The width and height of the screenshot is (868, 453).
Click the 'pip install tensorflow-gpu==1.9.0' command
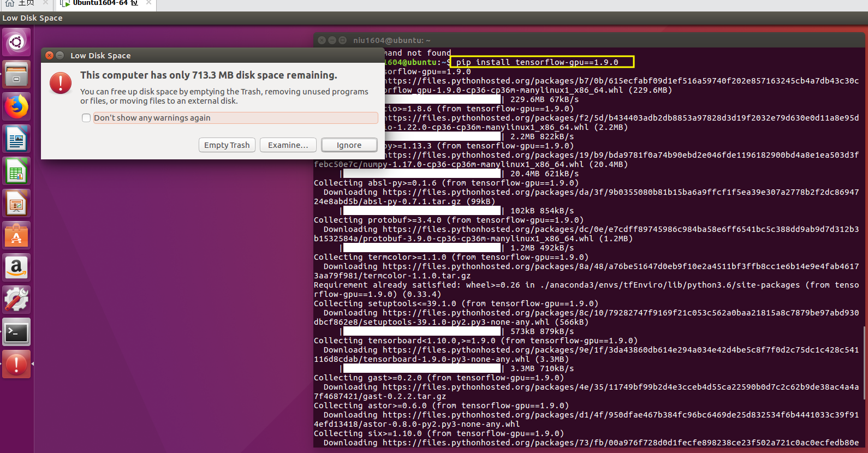pos(537,62)
